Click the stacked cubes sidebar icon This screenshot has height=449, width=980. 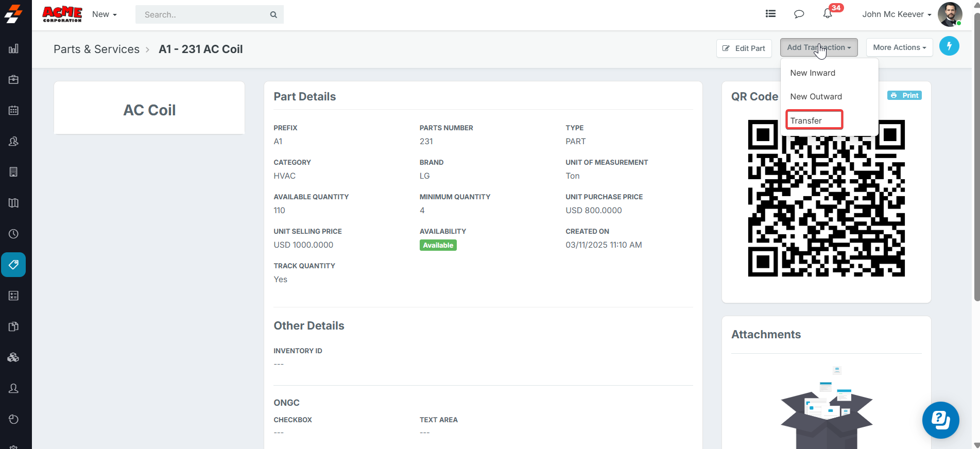[x=14, y=357]
